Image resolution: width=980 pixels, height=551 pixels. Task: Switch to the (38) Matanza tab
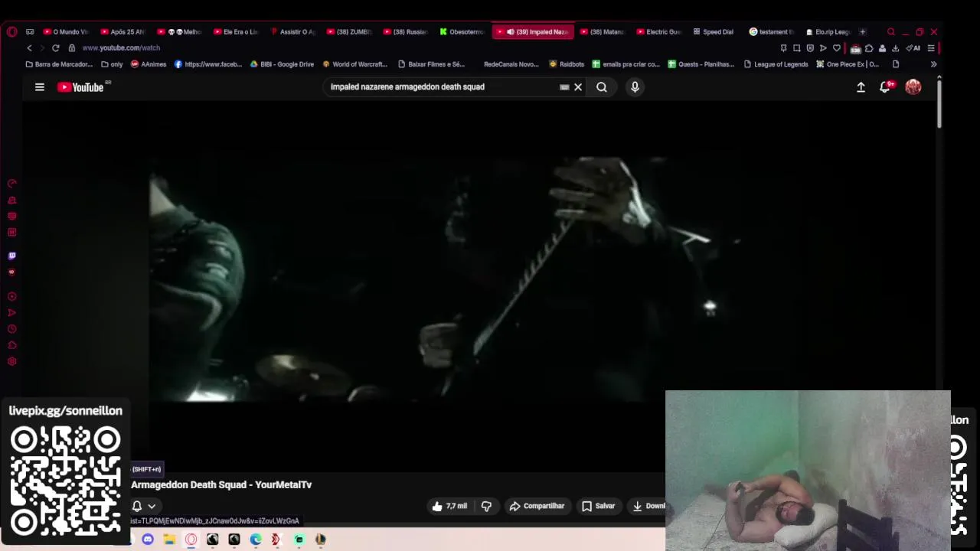[603, 32]
